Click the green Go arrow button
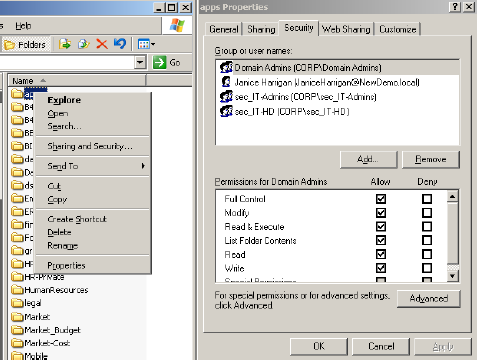Viewport: 477px width, 361px height. (x=159, y=62)
